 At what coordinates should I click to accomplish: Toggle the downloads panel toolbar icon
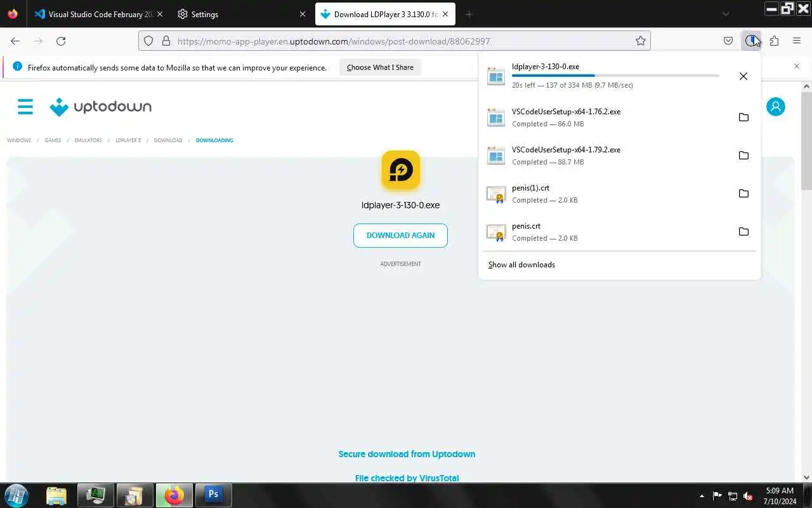751,41
